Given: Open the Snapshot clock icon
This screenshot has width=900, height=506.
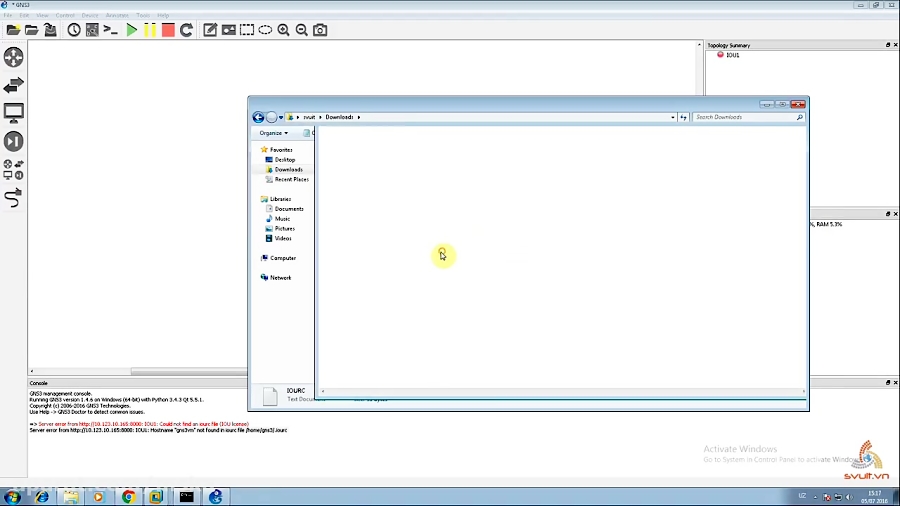Looking at the screenshot, I should tap(74, 30).
